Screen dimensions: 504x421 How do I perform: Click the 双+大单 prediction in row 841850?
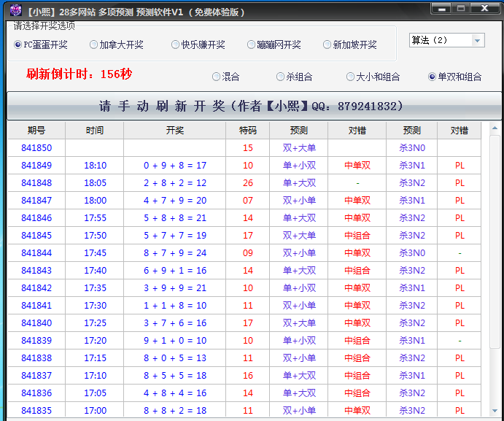pyautogui.click(x=299, y=148)
